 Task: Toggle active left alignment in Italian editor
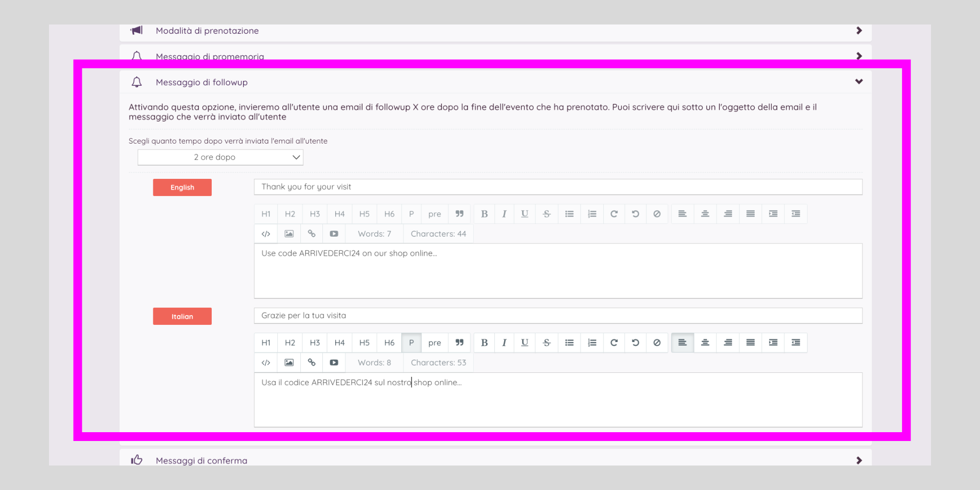(683, 343)
